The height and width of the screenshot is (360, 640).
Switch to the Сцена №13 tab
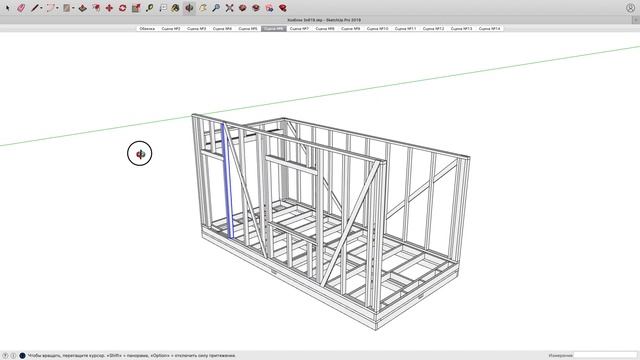(x=461, y=29)
